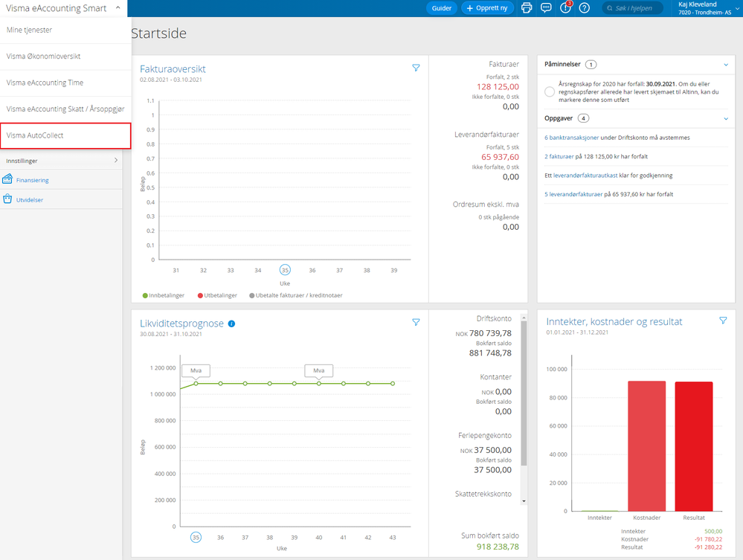Open the chat message icon
The height and width of the screenshot is (560, 743).
(x=546, y=8)
